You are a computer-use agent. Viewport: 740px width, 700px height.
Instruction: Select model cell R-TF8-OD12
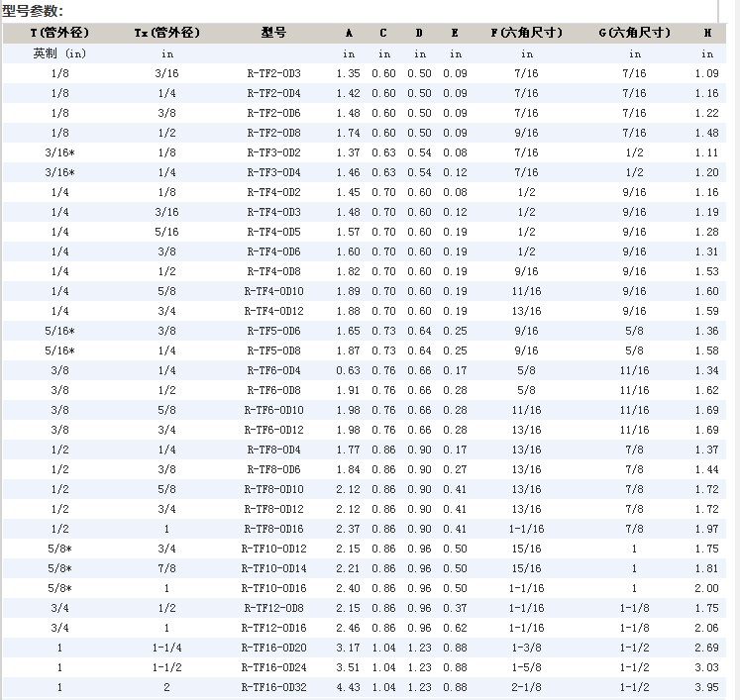273,510
